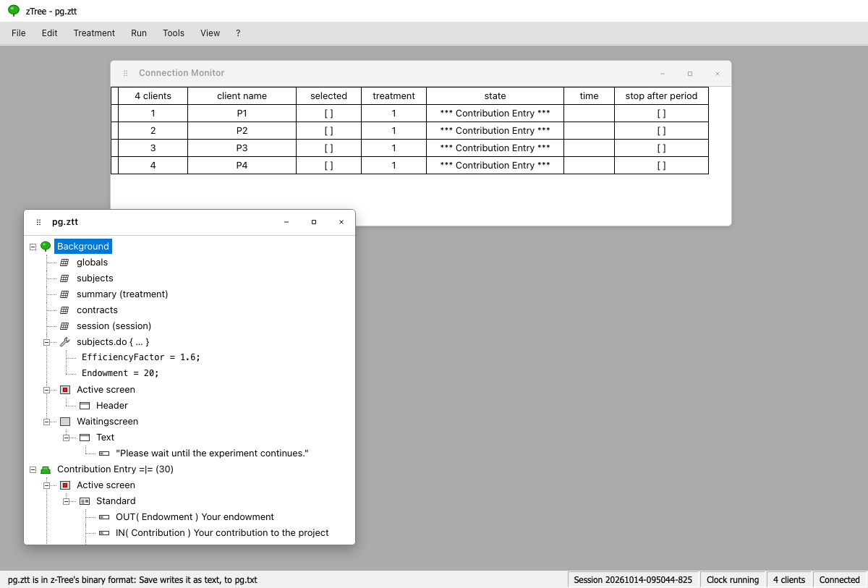Click the drag grip icon of Connection Monitor

(x=125, y=73)
